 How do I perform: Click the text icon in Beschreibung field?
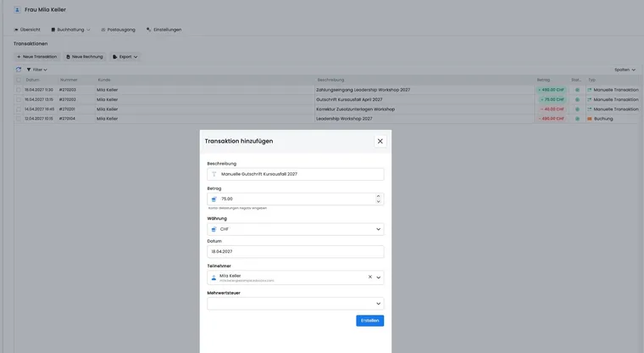point(214,174)
